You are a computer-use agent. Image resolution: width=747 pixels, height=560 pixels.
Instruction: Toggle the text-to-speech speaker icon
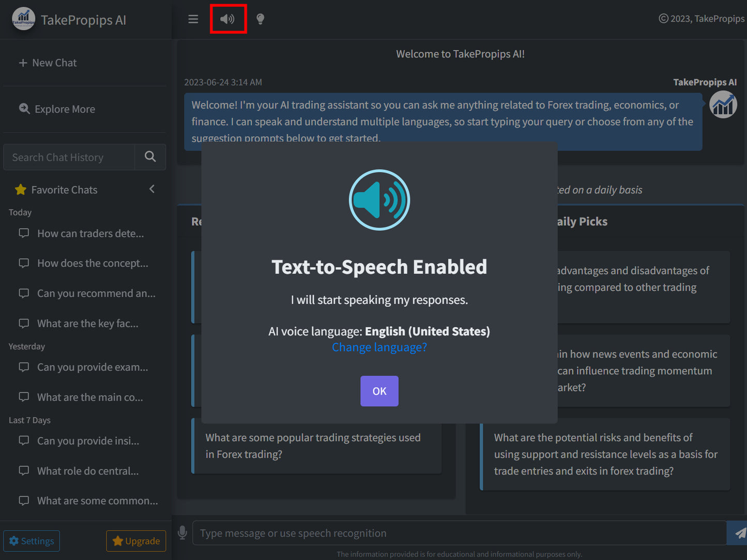[x=227, y=19]
